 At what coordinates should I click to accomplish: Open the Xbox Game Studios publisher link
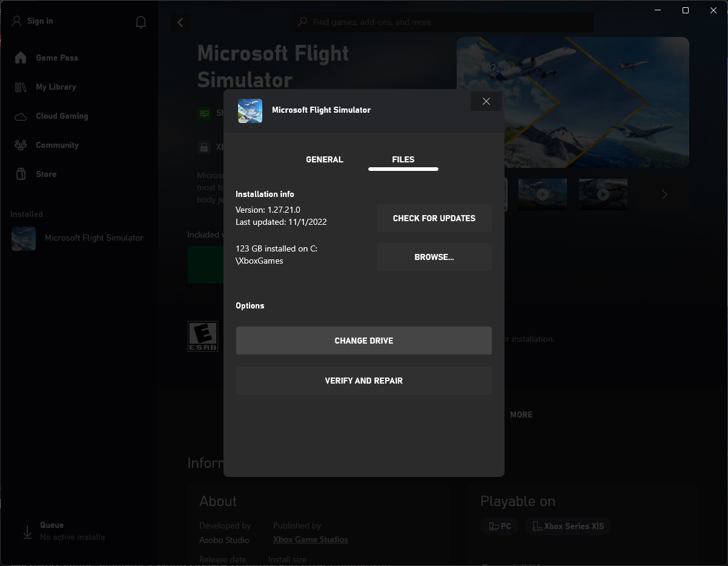(x=311, y=539)
